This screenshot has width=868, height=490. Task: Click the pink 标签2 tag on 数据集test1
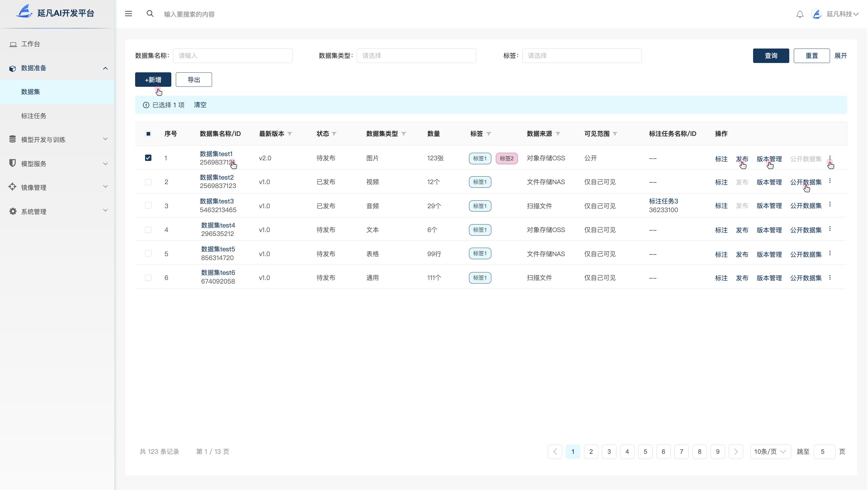507,158
